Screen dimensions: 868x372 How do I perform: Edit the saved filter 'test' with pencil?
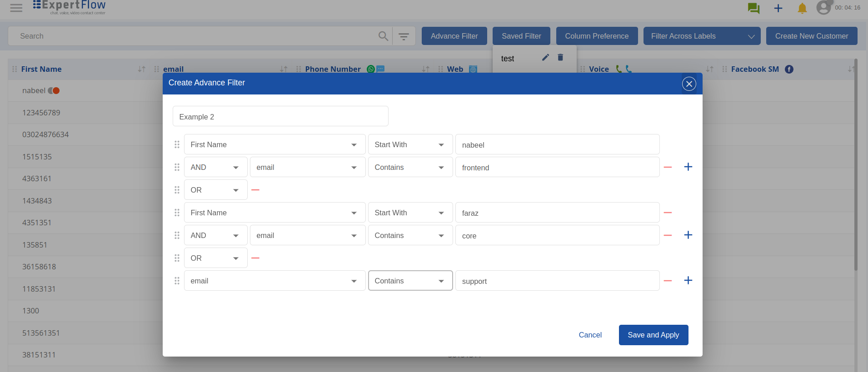point(545,57)
